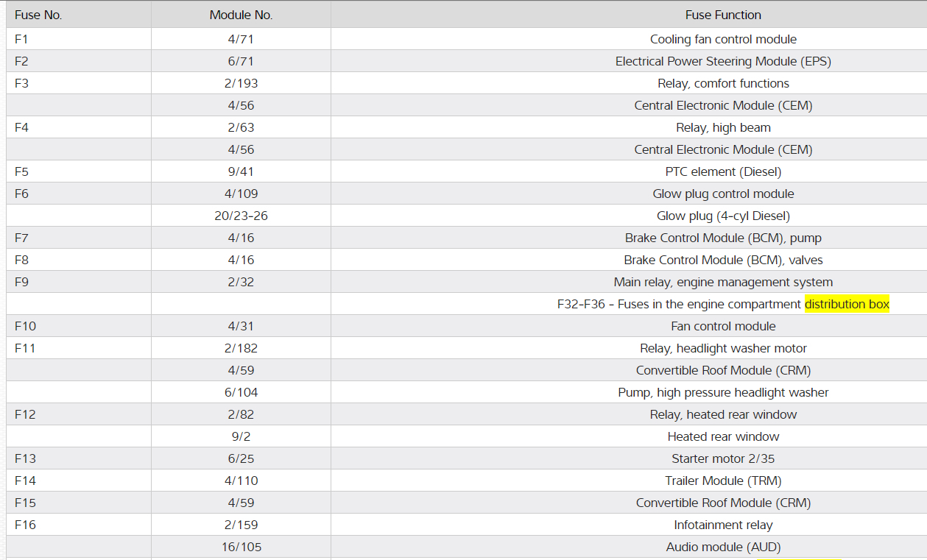Viewport: 927px width, 560px height.
Task: Click the Cooling fan control module cell
Action: pos(723,39)
